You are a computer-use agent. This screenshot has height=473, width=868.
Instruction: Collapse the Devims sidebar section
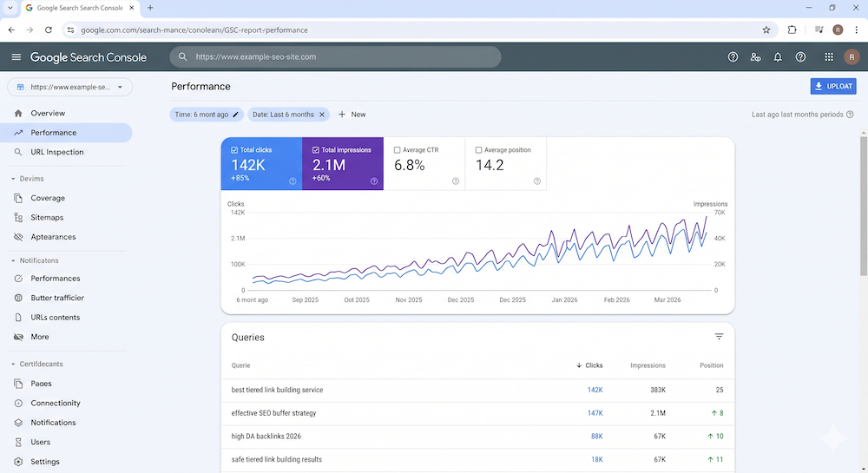click(x=13, y=179)
